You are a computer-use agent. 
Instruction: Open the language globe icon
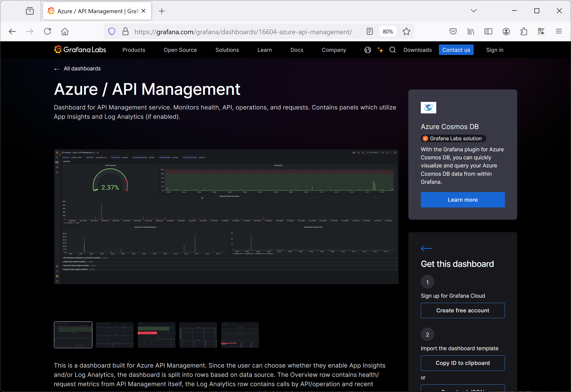(367, 50)
